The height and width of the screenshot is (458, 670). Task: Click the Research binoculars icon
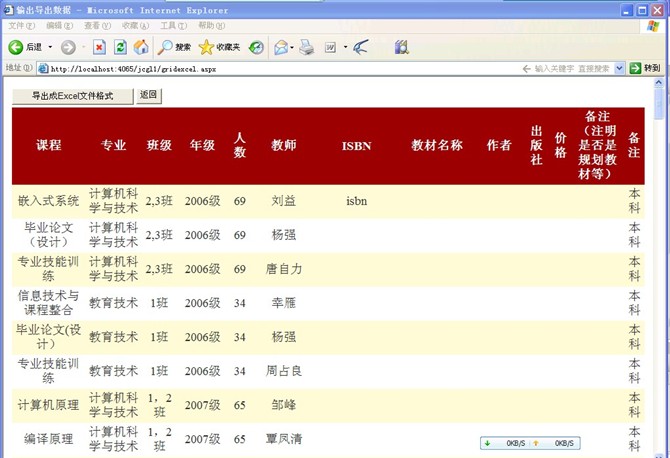(x=401, y=47)
